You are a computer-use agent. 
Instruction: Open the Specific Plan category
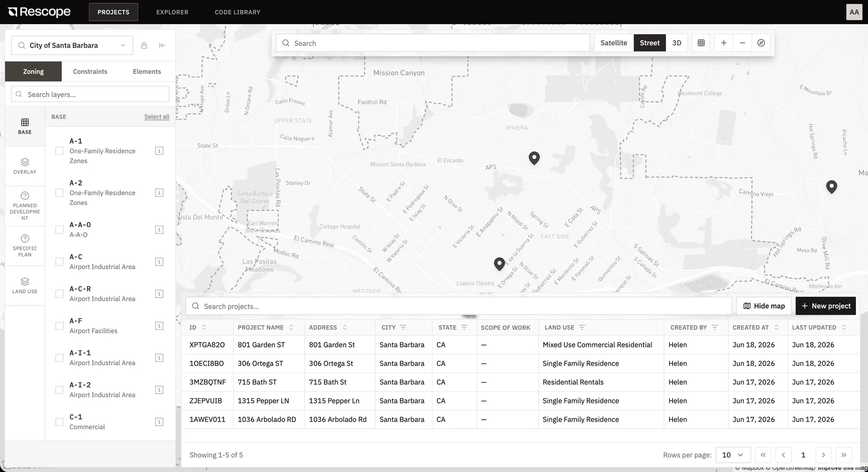tap(25, 245)
